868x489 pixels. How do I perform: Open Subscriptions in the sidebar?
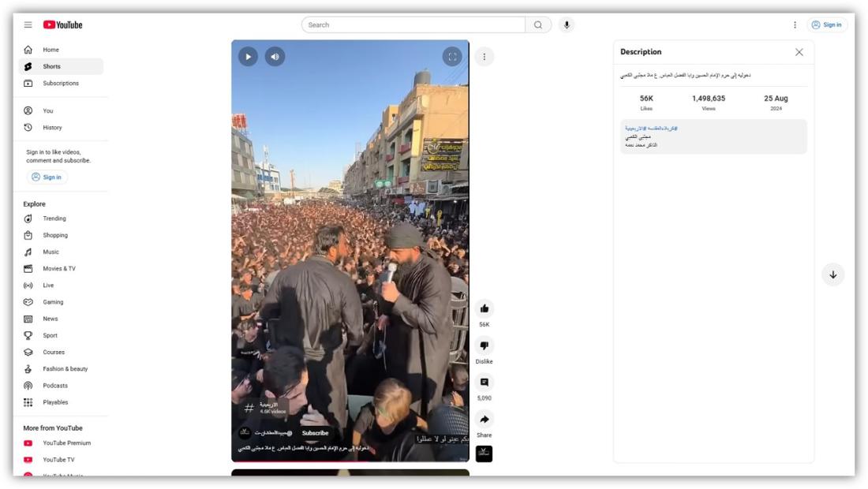tap(61, 83)
